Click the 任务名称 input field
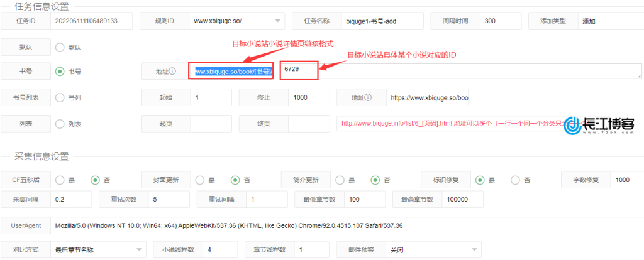Image resolution: width=644 pixels, height=260 pixels. pos(382,21)
